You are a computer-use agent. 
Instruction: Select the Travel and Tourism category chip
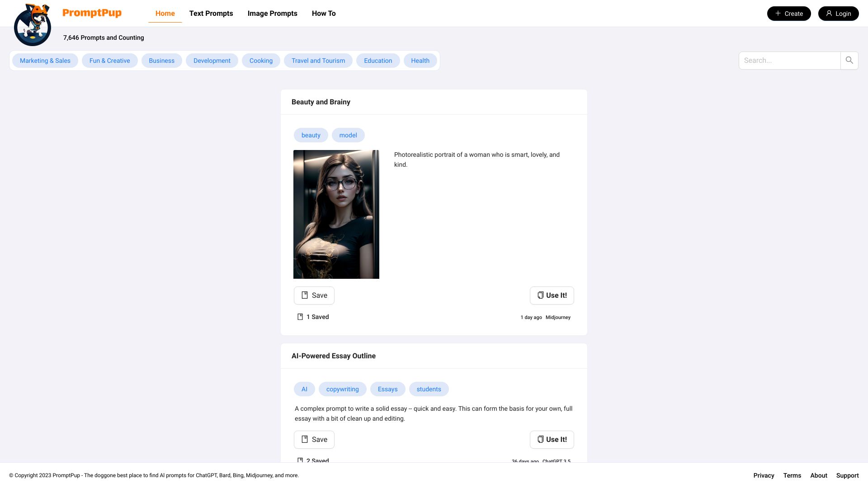318,61
